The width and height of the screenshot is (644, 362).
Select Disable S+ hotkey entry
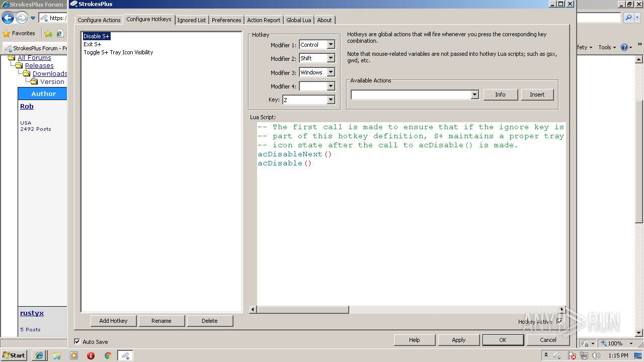[96, 36]
